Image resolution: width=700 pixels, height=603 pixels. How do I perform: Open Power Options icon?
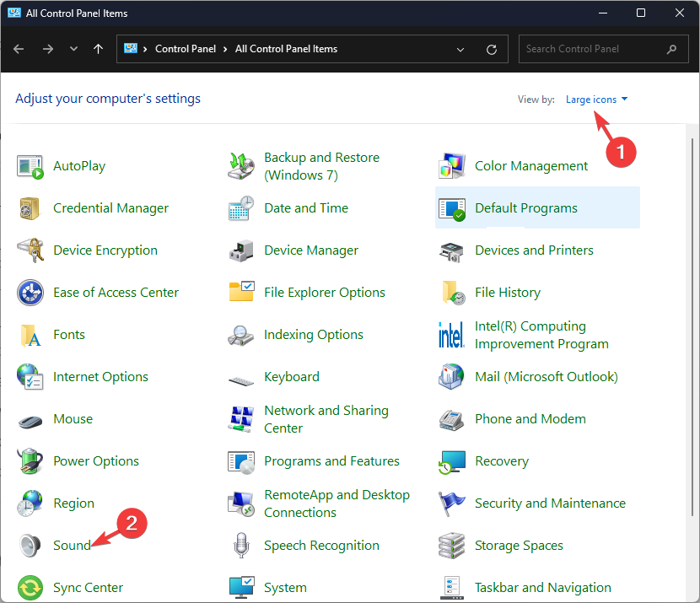click(30, 461)
